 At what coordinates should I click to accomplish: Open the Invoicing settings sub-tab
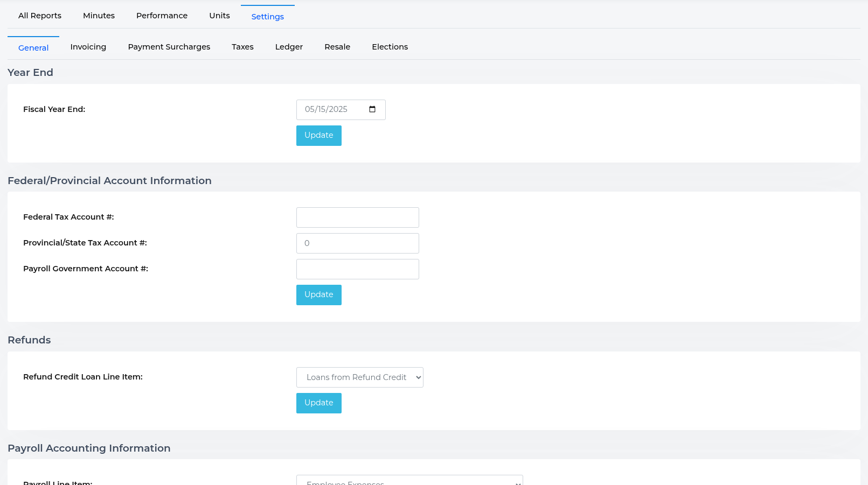click(x=88, y=47)
